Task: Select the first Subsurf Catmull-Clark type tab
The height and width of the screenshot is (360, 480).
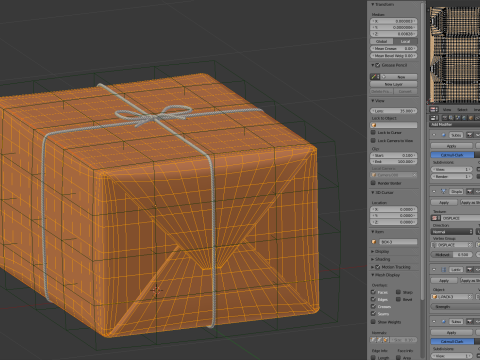Action: (452, 155)
